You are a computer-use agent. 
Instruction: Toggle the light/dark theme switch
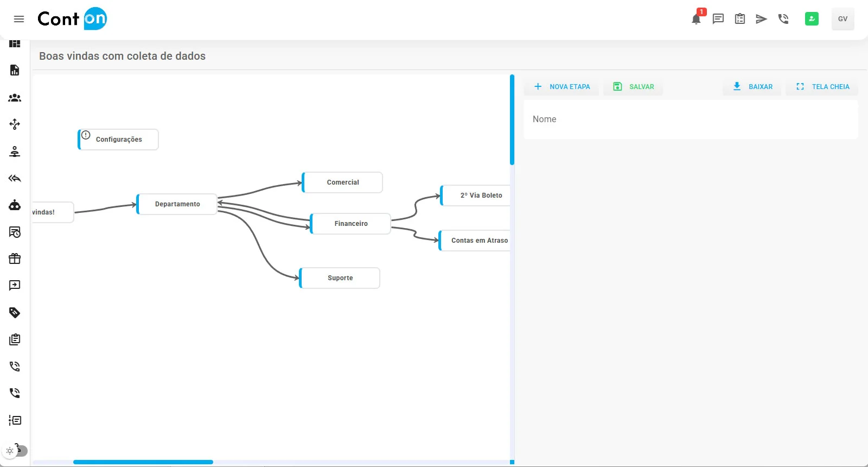point(15,450)
